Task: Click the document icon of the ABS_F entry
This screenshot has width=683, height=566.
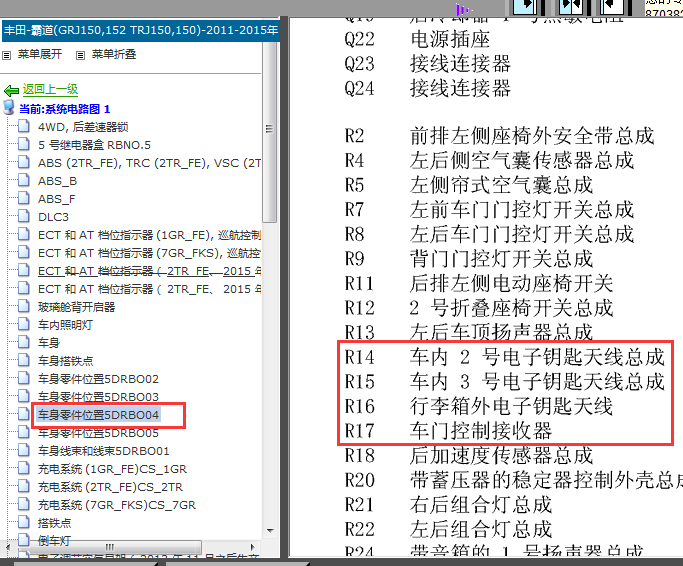Action: coord(24,198)
